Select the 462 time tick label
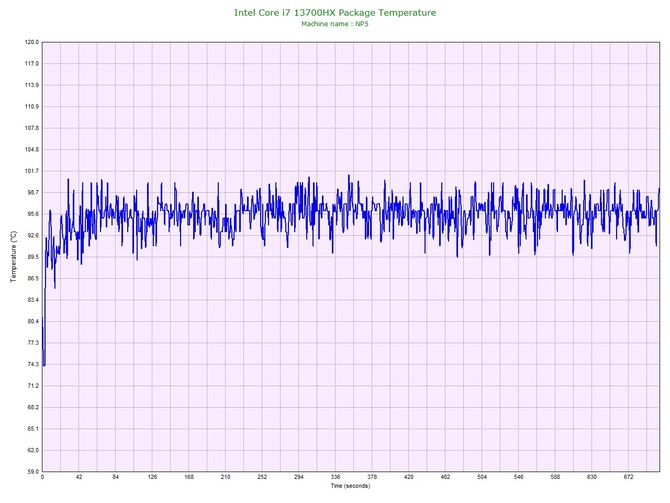 [445, 477]
